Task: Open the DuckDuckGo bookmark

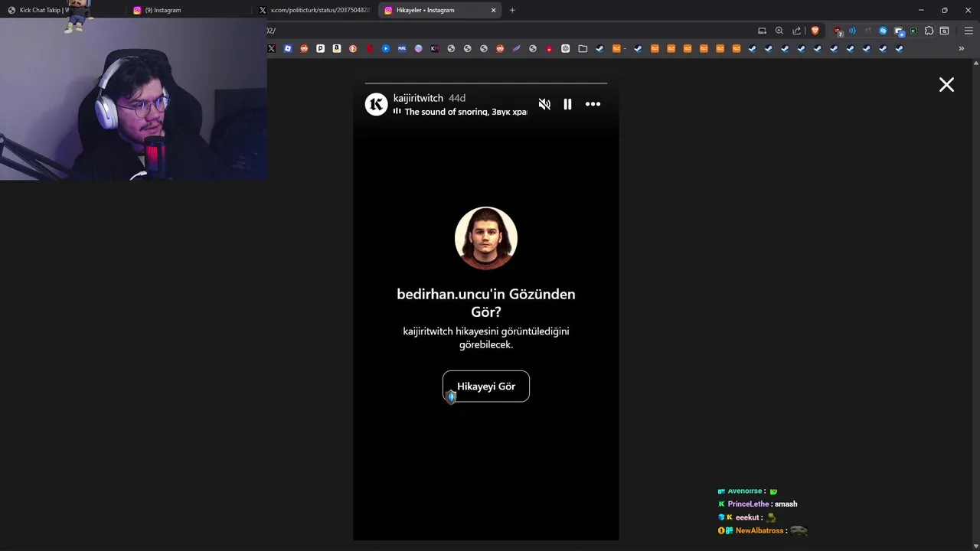Action: click(x=353, y=48)
